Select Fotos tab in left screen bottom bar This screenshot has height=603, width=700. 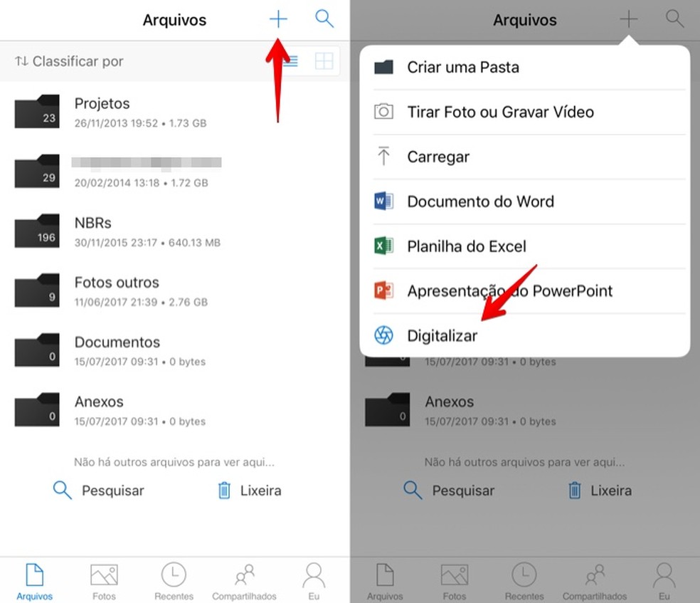click(104, 582)
